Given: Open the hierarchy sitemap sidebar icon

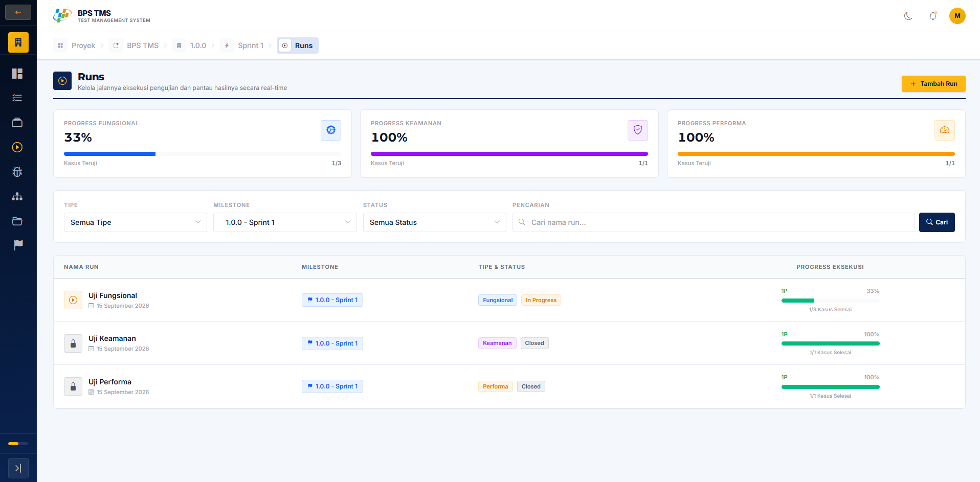Looking at the screenshot, I should (x=17, y=196).
